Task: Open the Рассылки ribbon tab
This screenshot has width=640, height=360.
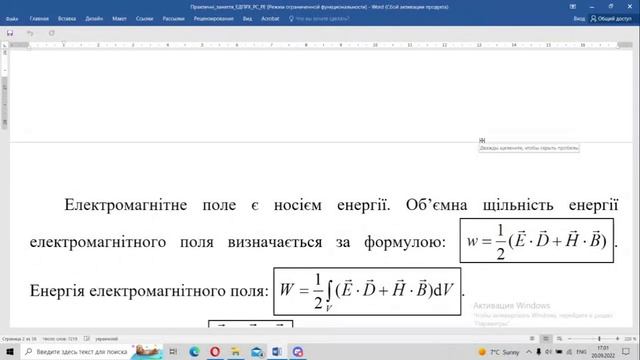Action: [x=173, y=19]
